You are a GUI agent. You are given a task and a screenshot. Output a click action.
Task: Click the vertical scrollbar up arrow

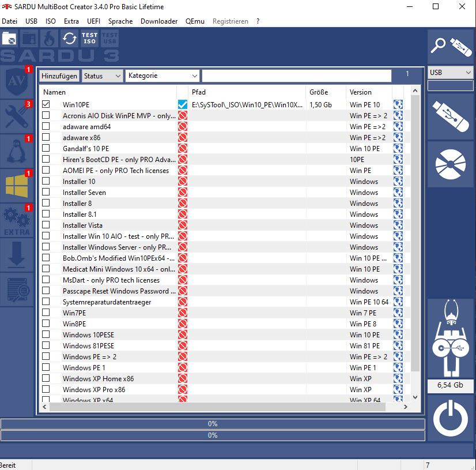pos(415,91)
